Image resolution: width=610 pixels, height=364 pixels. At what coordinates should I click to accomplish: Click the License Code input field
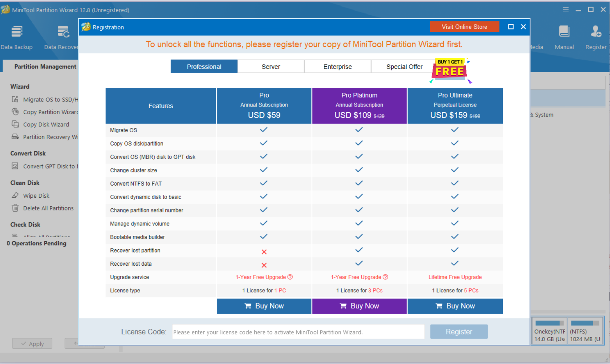pos(298,332)
